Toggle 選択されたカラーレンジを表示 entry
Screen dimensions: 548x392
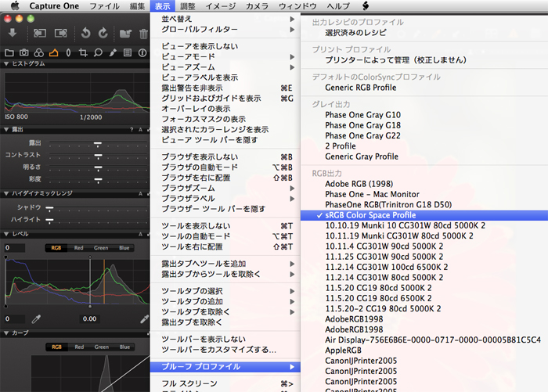coord(225,130)
